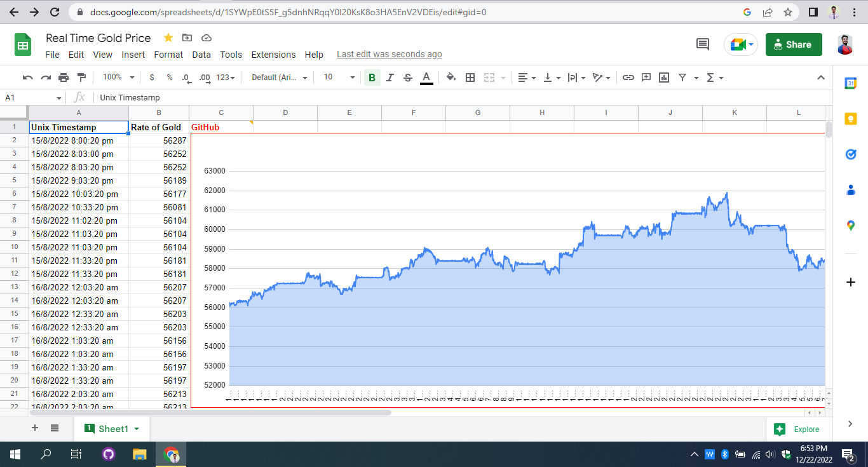
Task: Decrease decimal places
Action: [186, 78]
